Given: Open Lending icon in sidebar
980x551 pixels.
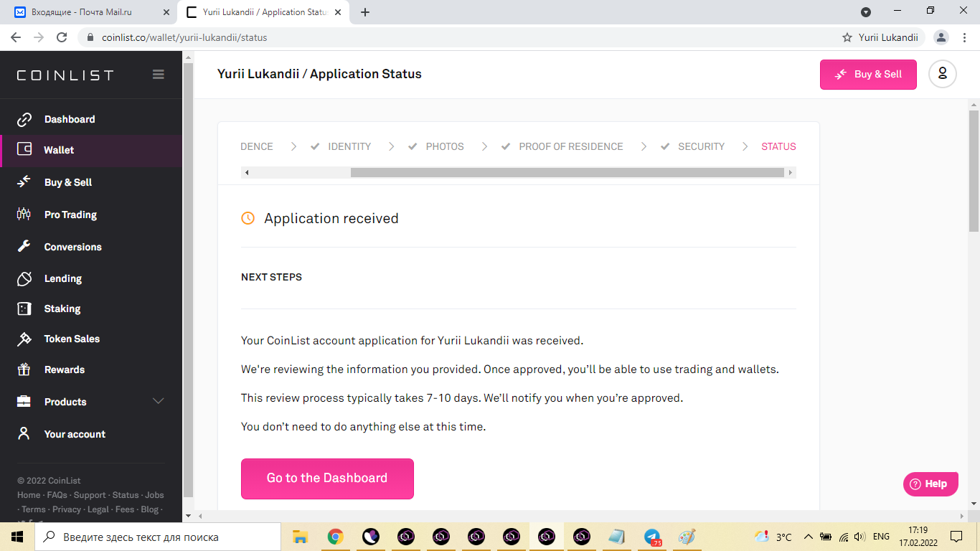Looking at the screenshot, I should 24,278.
